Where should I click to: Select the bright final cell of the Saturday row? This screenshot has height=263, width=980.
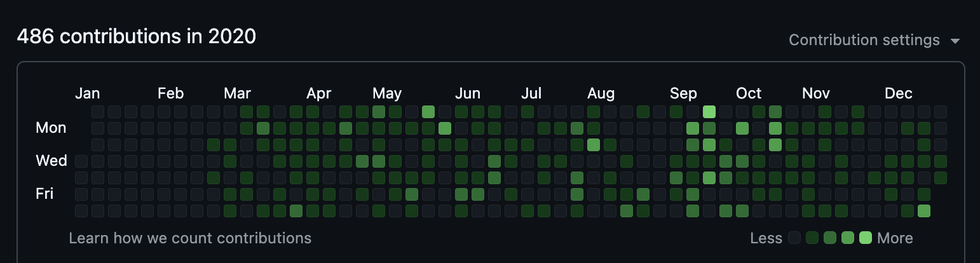924,210
